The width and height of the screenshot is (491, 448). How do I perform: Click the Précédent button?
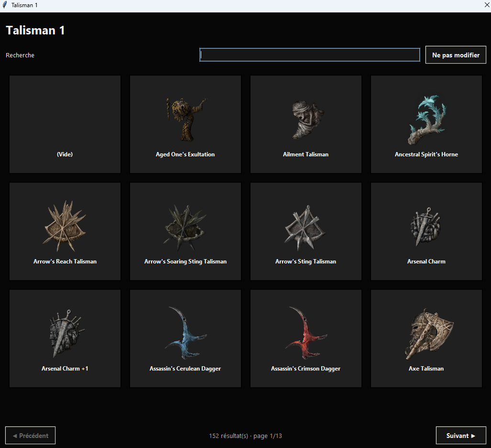pos(31,436)
